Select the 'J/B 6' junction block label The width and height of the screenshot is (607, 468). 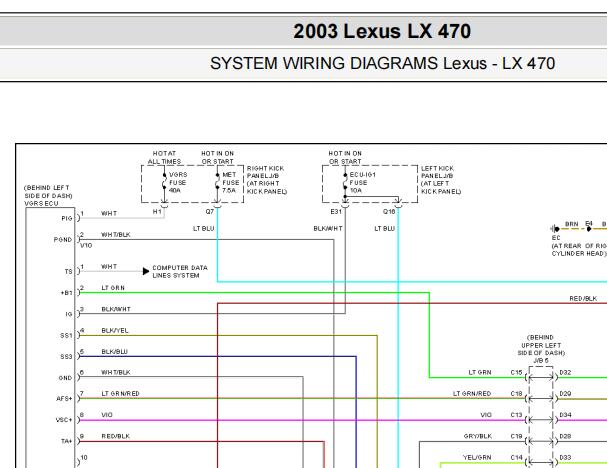[541, 361]
